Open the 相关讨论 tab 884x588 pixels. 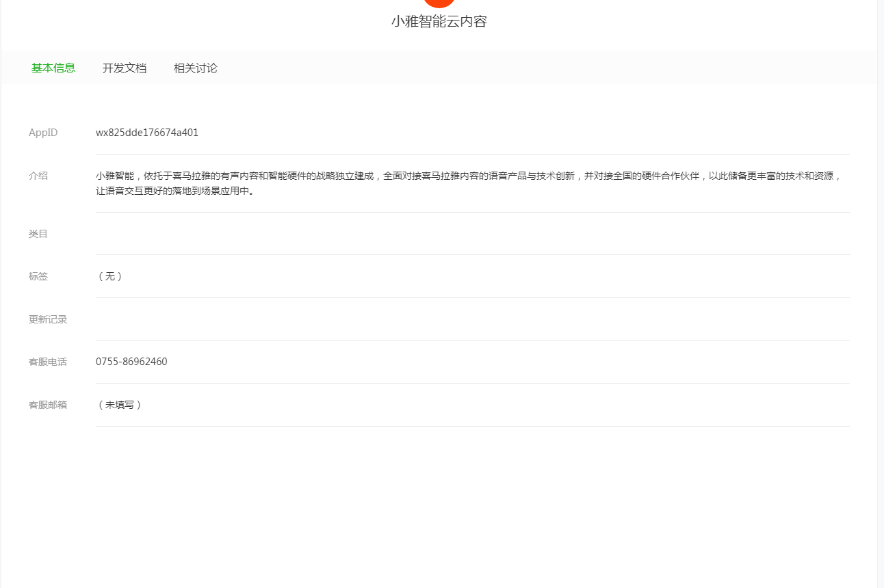(196, 68)
